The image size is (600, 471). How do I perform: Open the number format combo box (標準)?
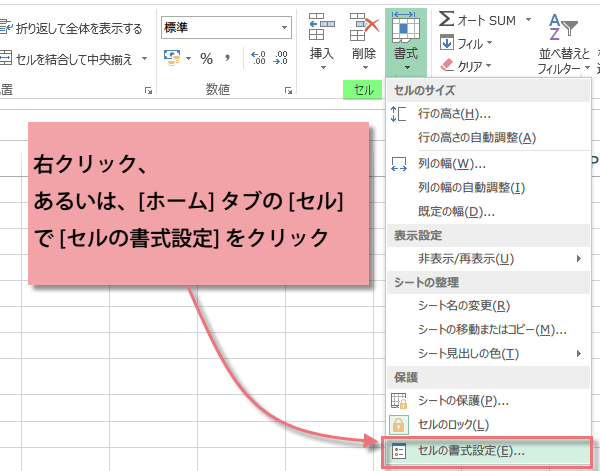(225, 28)
